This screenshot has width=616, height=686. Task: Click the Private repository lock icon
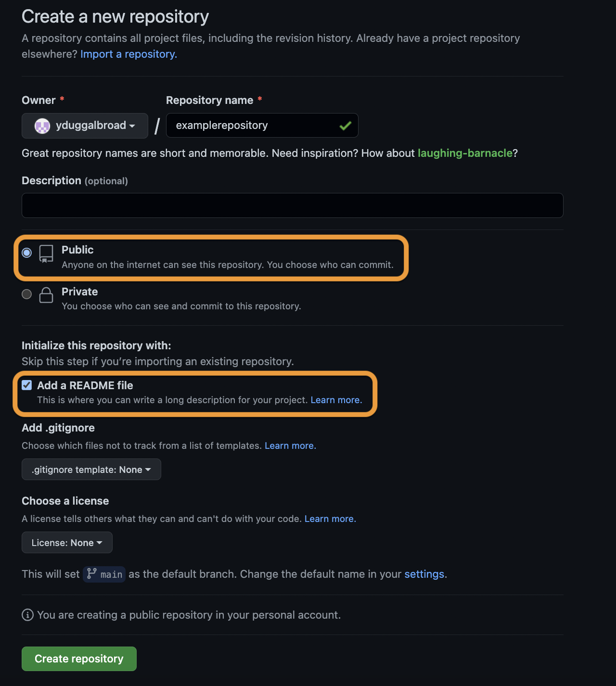46,295
